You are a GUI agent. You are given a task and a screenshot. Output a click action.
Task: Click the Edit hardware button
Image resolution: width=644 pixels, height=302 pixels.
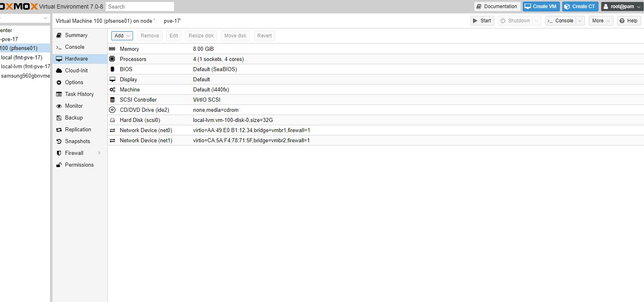[x=174, y=36]
